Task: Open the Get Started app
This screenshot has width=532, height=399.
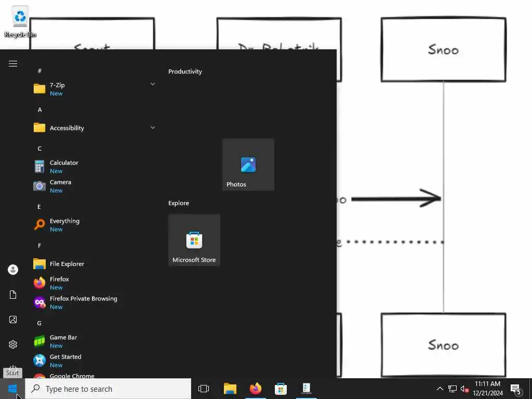Action: tap(94, 361)
